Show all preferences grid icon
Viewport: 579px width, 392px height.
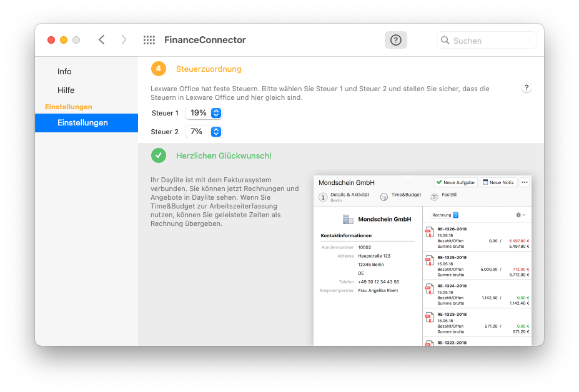[149, 40]
